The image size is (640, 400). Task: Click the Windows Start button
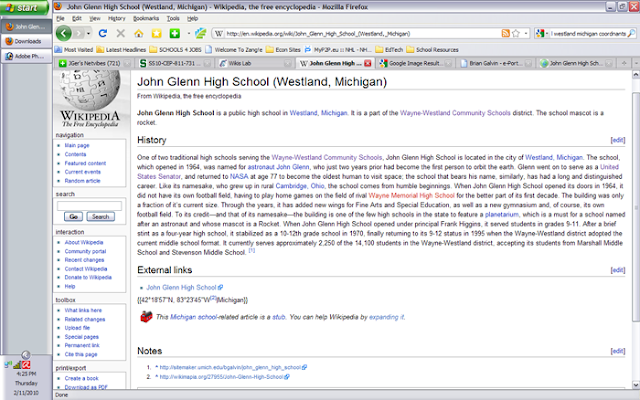24,7
